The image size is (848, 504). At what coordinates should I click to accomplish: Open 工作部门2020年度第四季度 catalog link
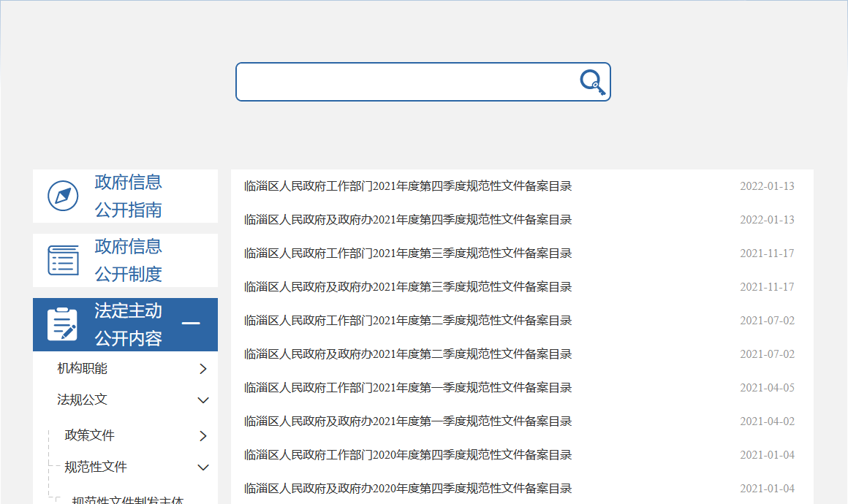pyautogui.click(x=407, y=455)
